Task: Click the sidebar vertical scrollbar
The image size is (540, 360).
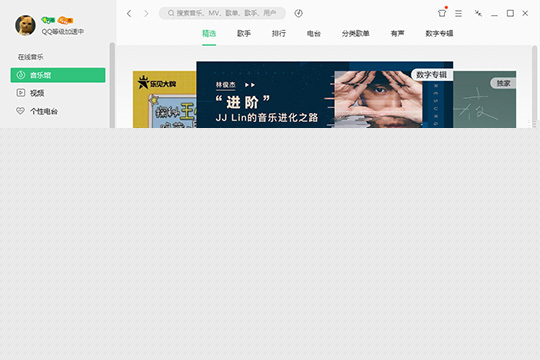Action: point(112,85)
